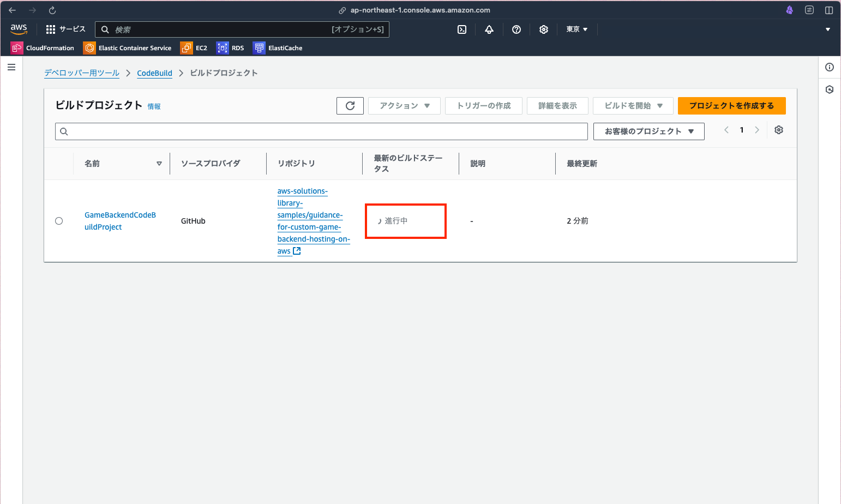Open table preferences gear icon
841x504 pixels.
779,130
